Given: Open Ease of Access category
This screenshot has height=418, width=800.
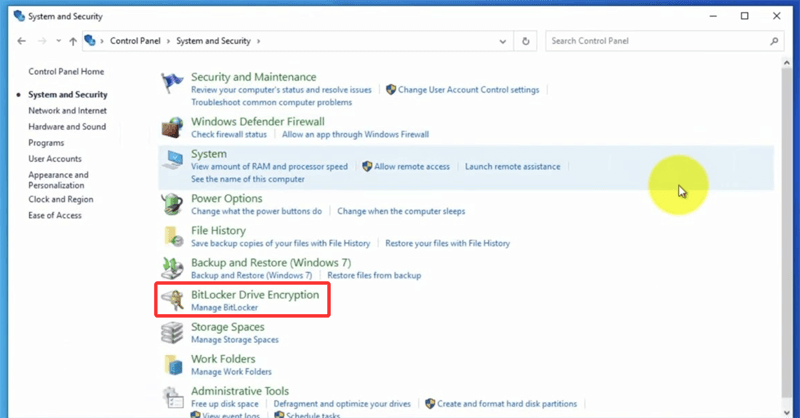Looking at the screenshot, I should (55, 215).
